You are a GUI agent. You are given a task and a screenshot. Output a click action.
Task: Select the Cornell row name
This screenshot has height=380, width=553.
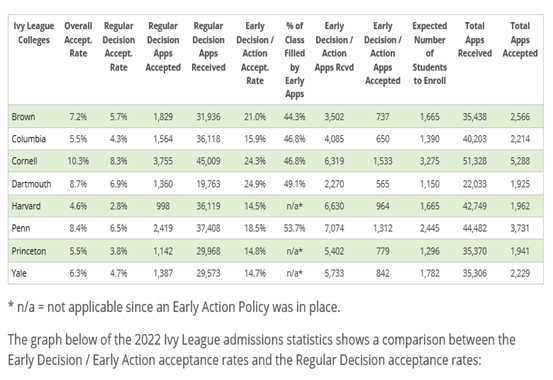pos(24,161)
